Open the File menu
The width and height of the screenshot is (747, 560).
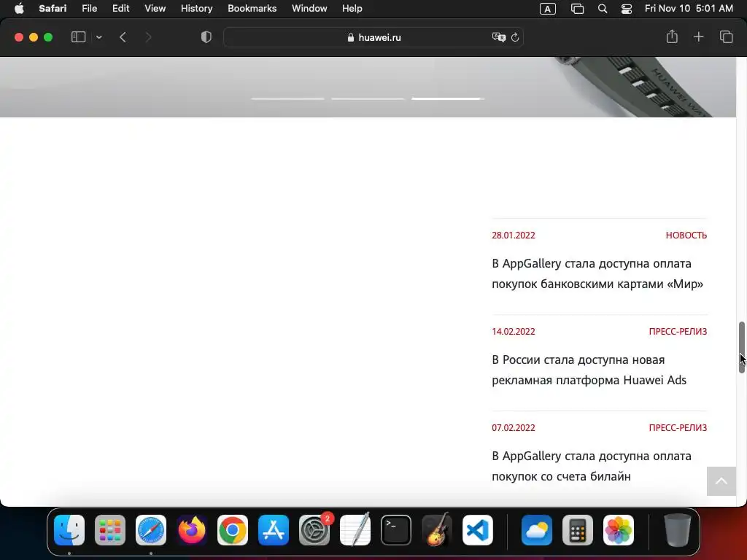(89, 8)
